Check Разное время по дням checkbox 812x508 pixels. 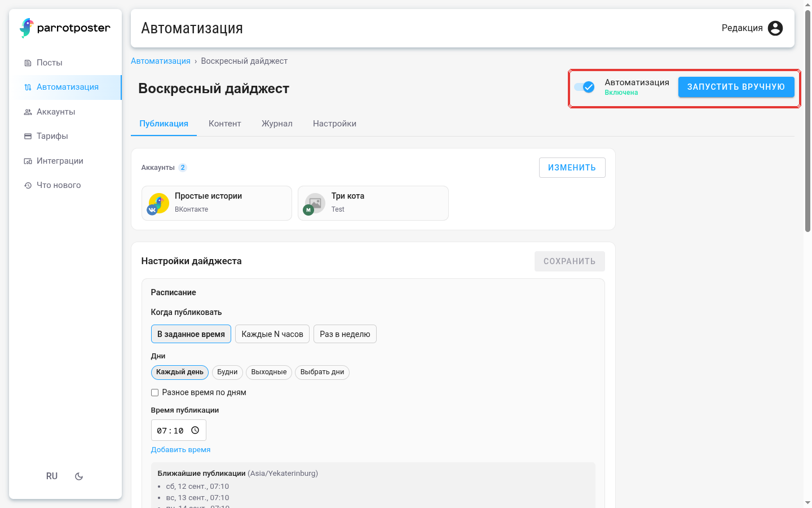[x=155, y=393]
